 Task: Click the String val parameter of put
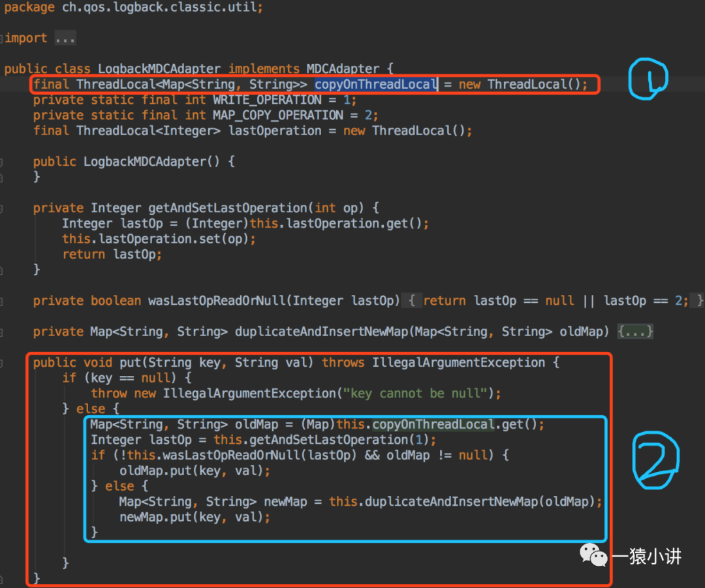(271, 362)
